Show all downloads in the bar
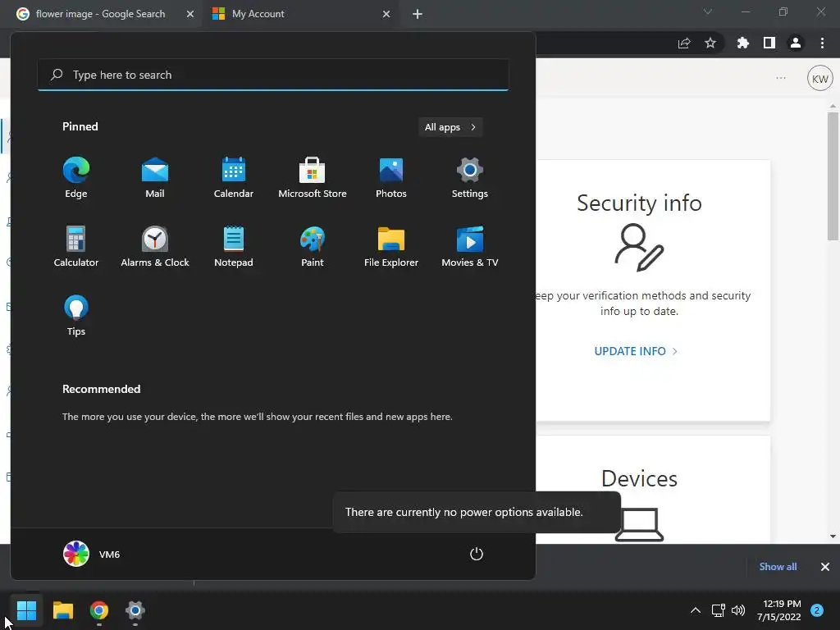840x630 pixels. pos(778,566)
